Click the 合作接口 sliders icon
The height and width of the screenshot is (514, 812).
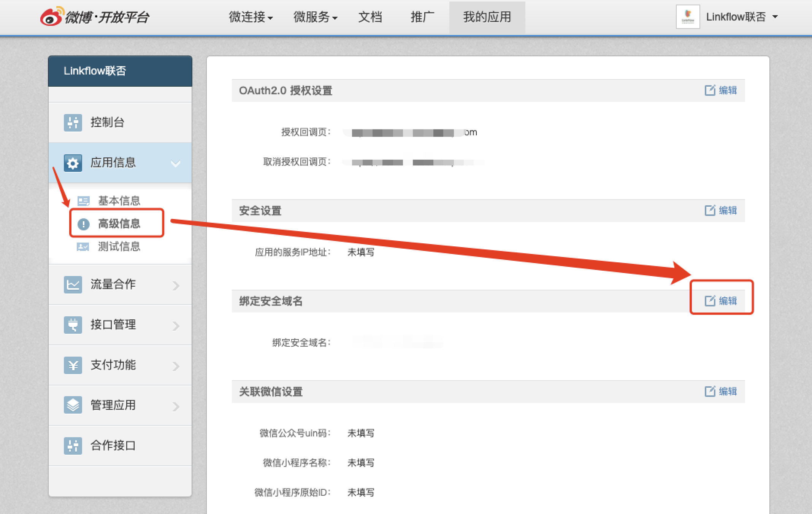point(73,446)
